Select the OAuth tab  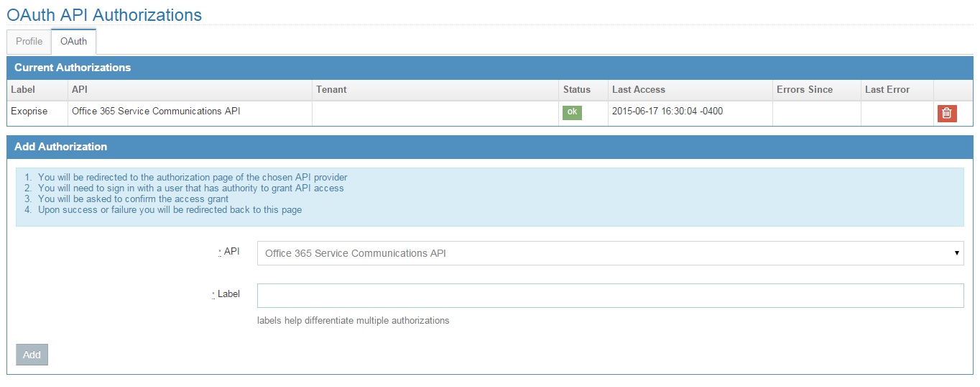[73, 41]
